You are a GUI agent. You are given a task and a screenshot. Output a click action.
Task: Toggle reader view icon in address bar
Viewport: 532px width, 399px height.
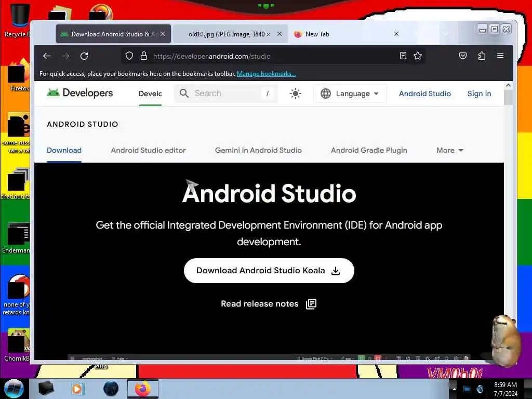[x=403, y=56]
